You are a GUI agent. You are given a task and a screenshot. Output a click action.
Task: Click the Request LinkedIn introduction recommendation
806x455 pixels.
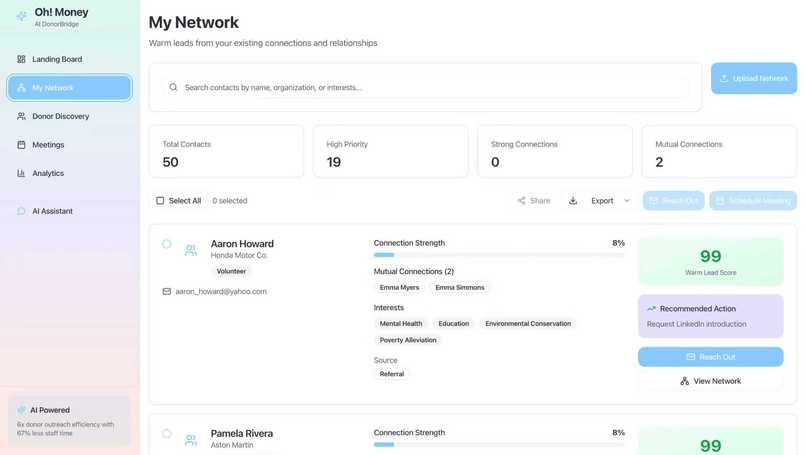pos(697,324)
